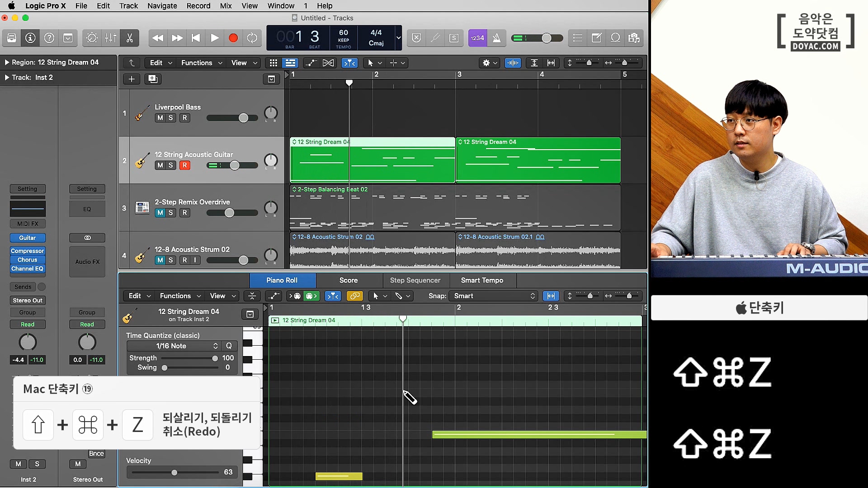
Task: Unmute the 2-Step Remix Overdrive track
Action: [x=160, y=213]
